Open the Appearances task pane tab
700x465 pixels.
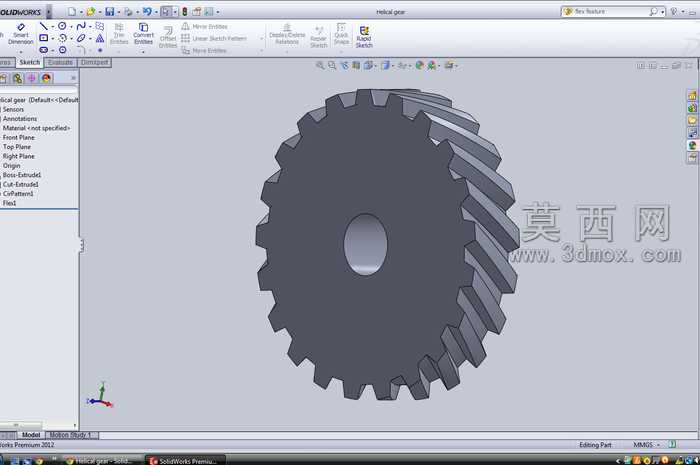(x=692, y=145)
